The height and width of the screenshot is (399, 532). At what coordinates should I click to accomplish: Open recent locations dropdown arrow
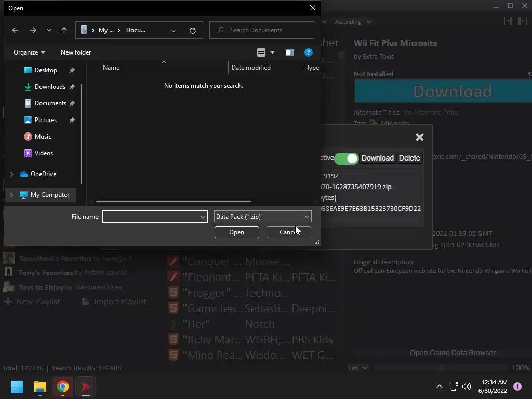(x=49, y=30)
